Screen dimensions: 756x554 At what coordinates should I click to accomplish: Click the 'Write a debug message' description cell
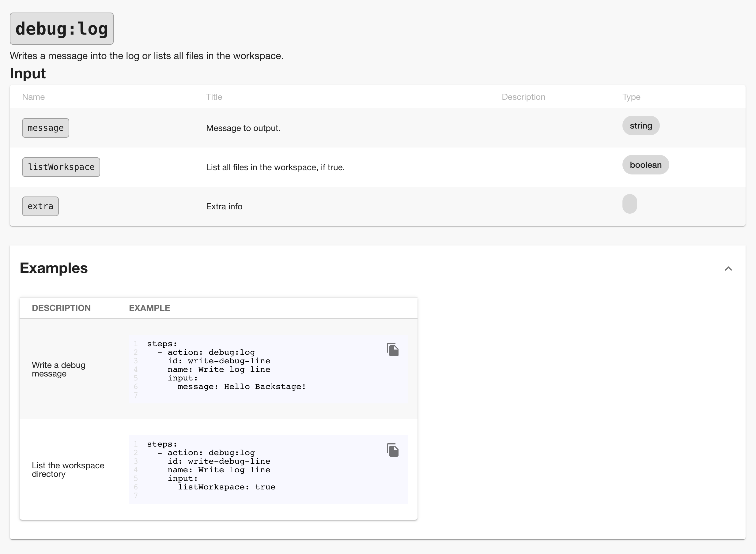point(59,369)
